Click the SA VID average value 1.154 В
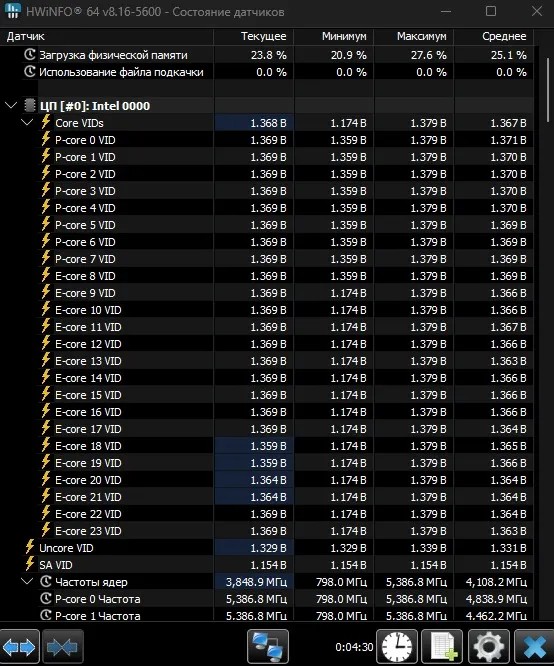The width and height of the screenshot is (554, 666). (508, 565)
